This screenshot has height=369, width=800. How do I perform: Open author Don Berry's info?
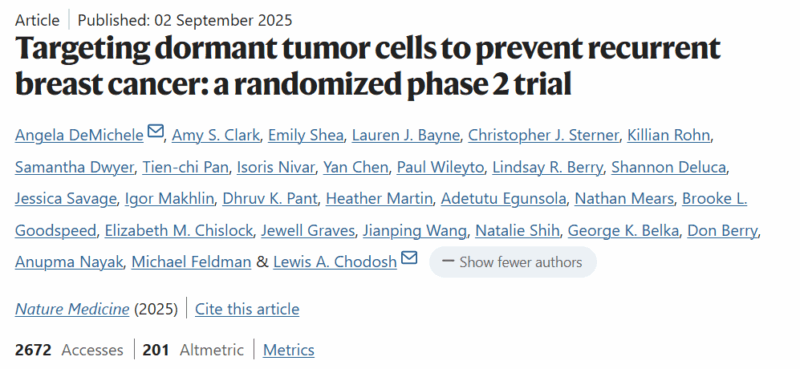point(722,231)
